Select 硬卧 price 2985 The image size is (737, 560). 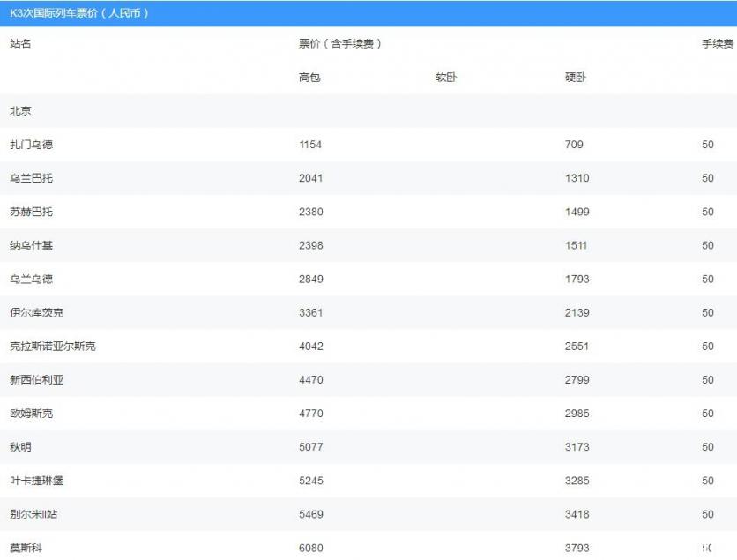577,414
